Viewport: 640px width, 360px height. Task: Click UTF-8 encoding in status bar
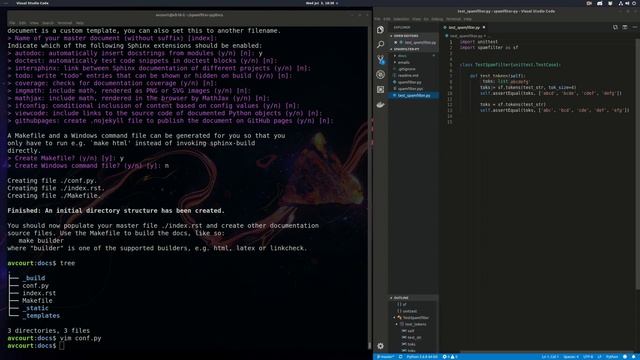(x=588, y=357)
